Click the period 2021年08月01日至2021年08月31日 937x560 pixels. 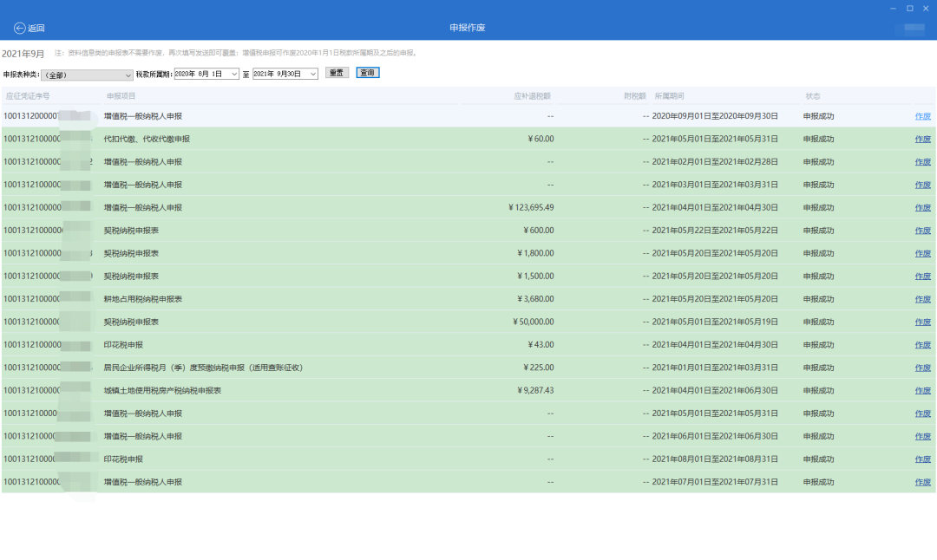click(715, 459)
